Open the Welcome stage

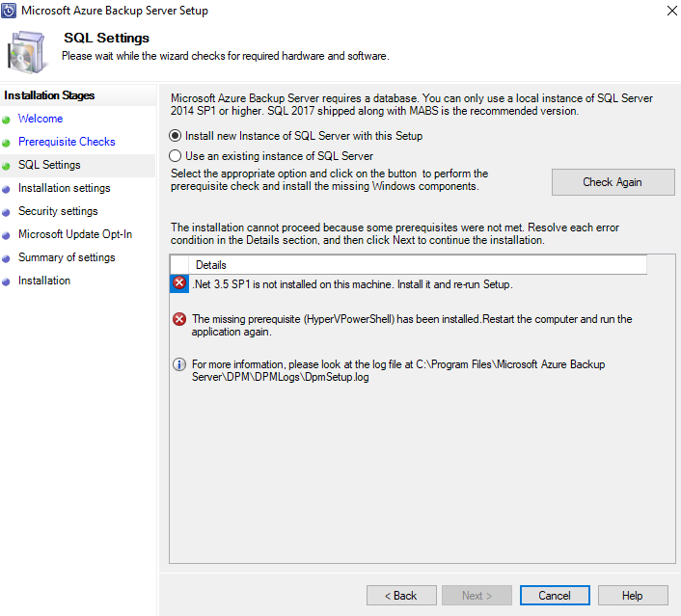pos(41,119)
